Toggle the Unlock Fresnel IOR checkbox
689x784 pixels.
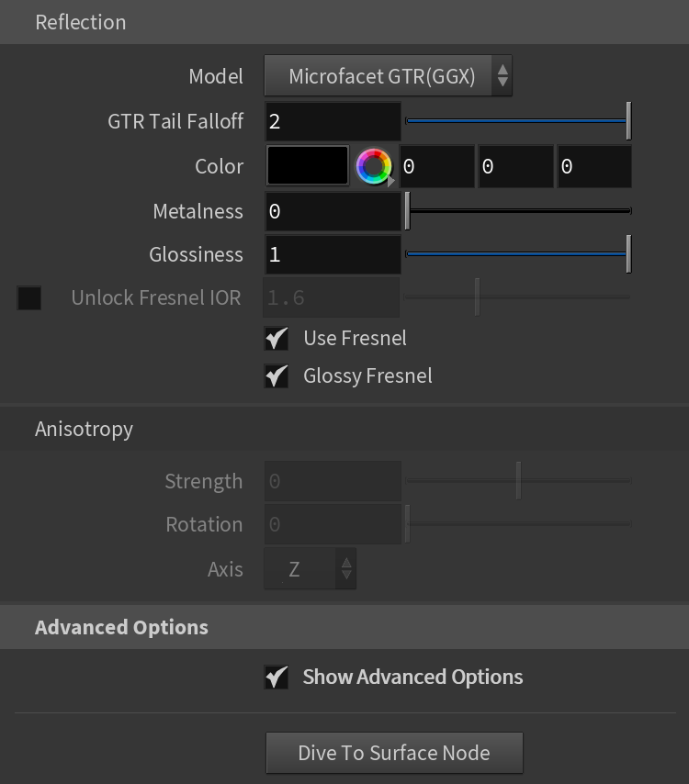coord(29,298)
